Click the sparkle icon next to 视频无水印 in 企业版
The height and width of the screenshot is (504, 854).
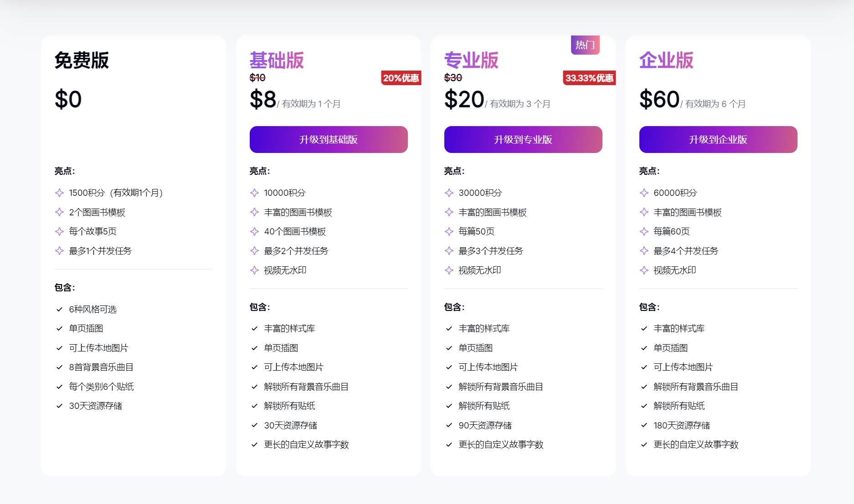(x=643, y=270)
